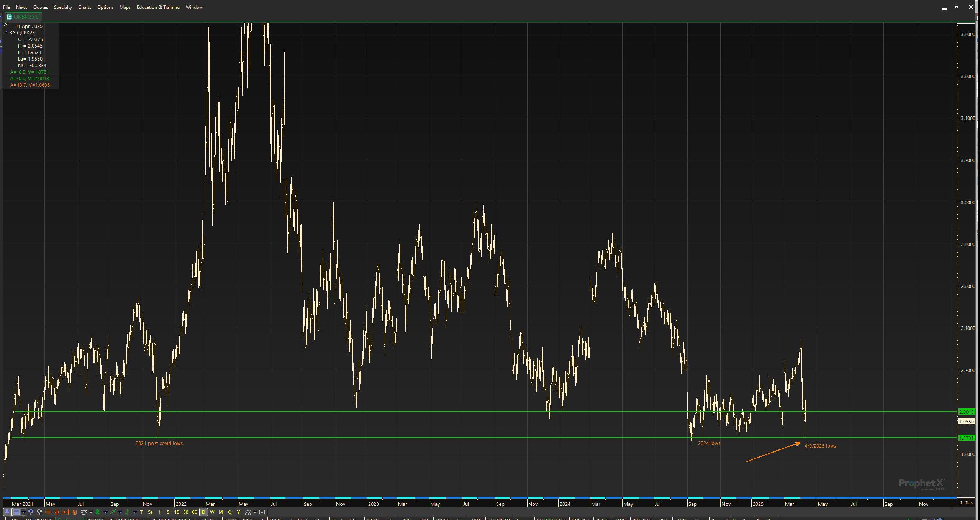Open the Charts menu

[84, 7]
